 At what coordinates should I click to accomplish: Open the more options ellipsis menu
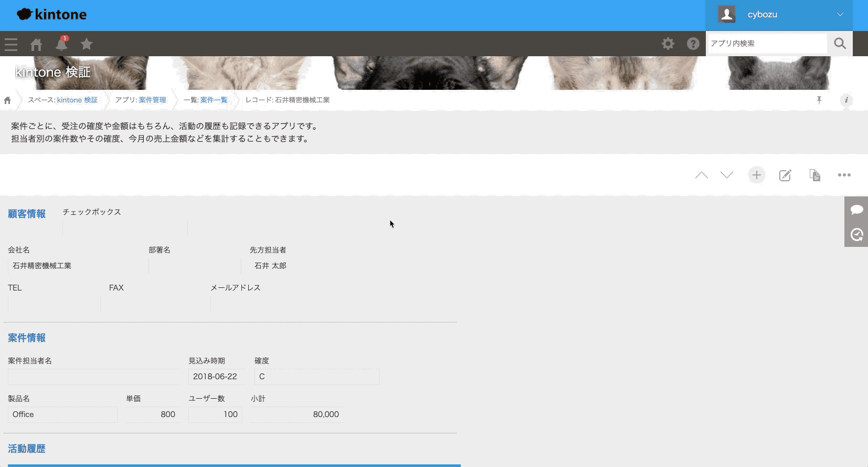pos(844,175)
